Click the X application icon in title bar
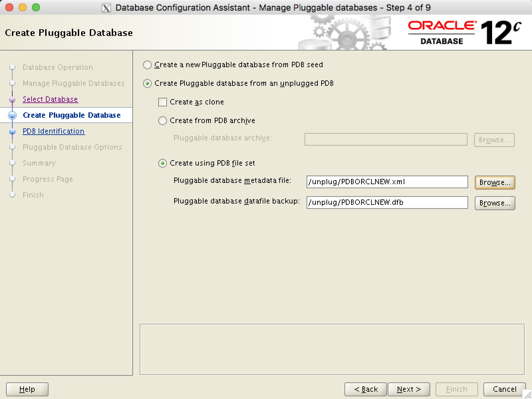The height and width of the screenshot is (399, 532). point(106,7)
